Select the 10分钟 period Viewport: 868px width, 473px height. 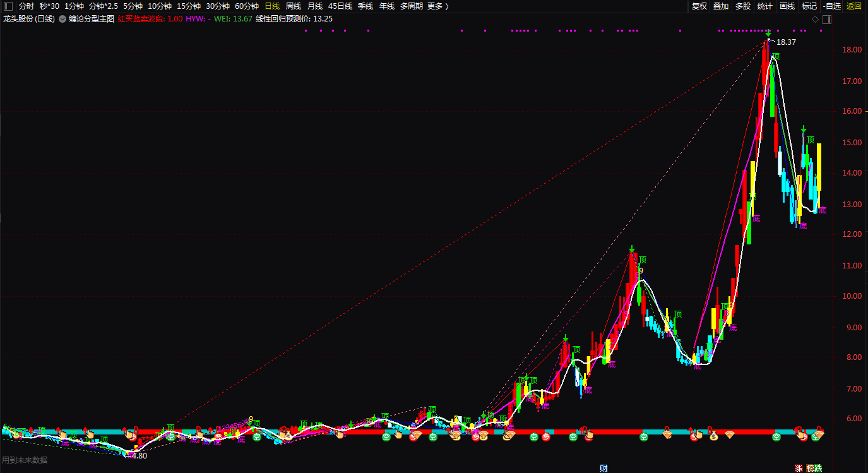[x=160, y=6]
